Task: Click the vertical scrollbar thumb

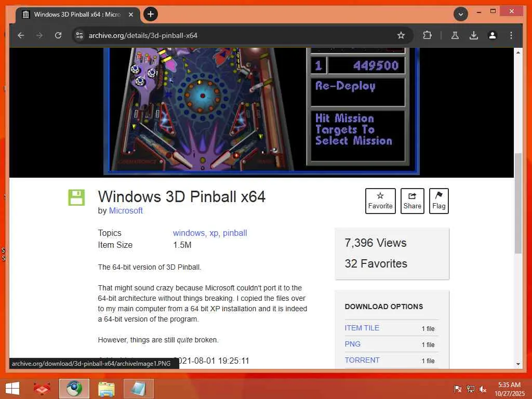Action: (518, 203)
